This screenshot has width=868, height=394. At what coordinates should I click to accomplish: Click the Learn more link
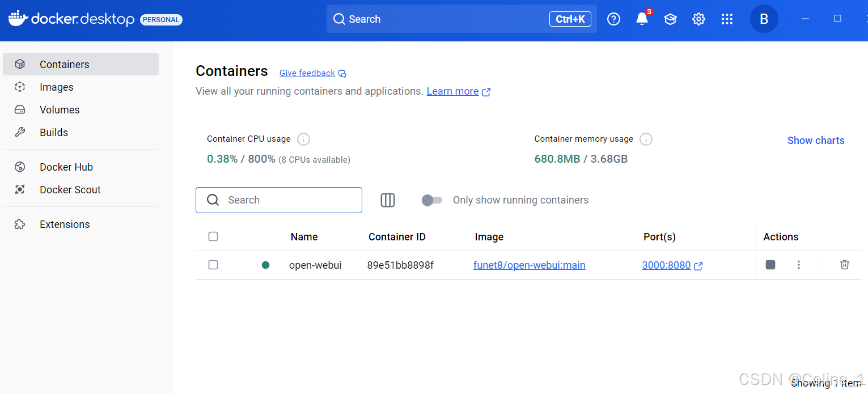point(452,91)
